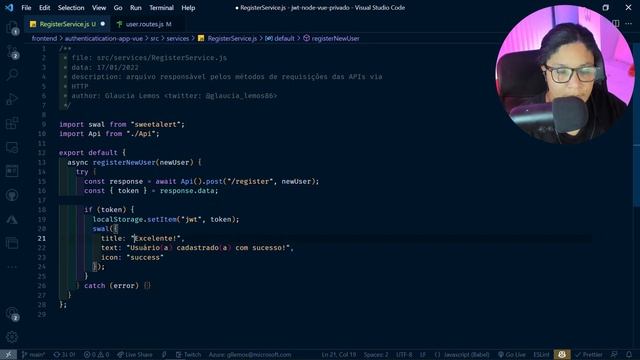Image resolution: width=640 pixels, height=360 pixels.
Task: Open the Accounts menu icon
Action: (12, 313)
